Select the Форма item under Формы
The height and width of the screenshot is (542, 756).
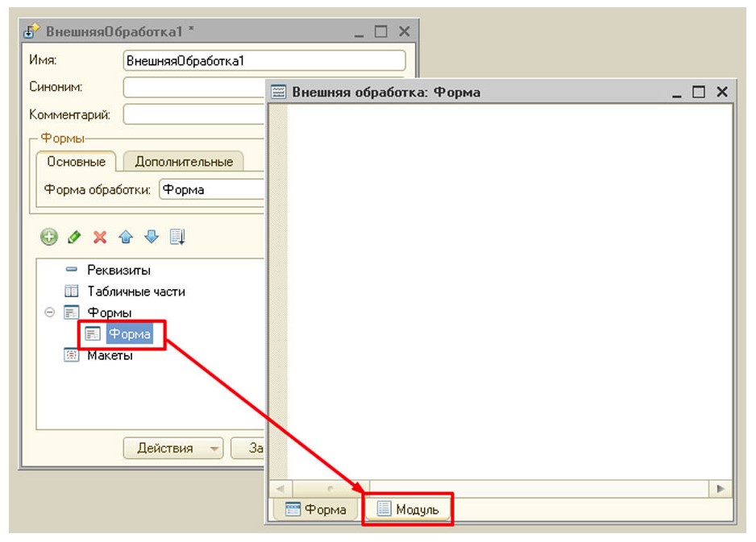[129, 334]
